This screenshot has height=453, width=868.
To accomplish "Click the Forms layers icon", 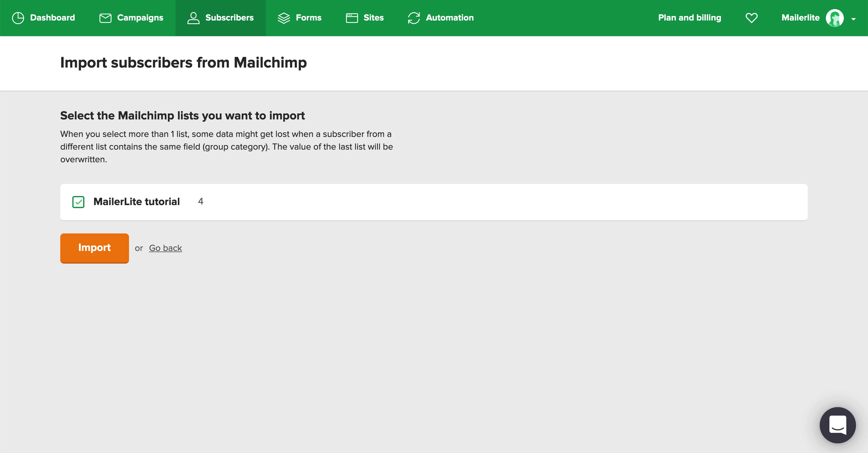I will (x=284, y=18).
